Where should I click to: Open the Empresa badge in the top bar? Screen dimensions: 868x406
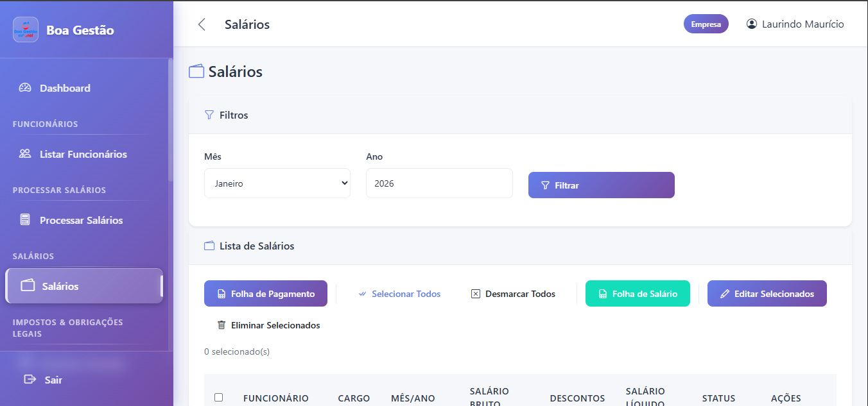point(706,23)
